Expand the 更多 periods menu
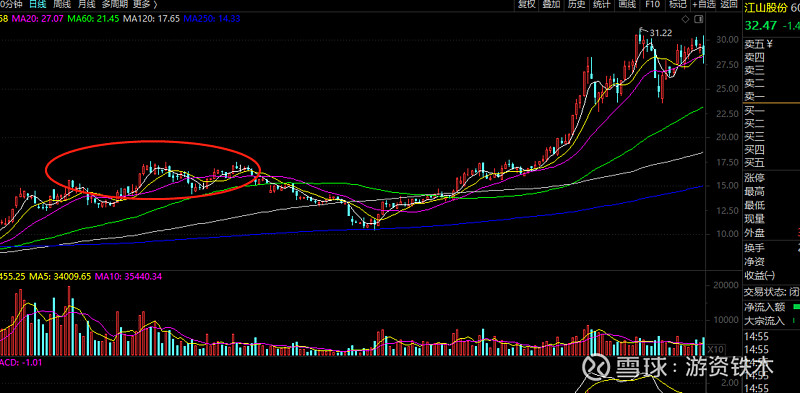 (x=145, y=5)
